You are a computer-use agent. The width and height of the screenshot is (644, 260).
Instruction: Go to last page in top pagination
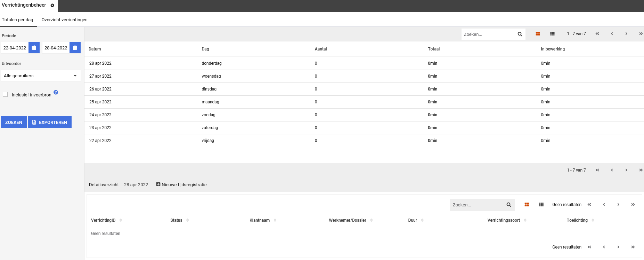point(641,34)
